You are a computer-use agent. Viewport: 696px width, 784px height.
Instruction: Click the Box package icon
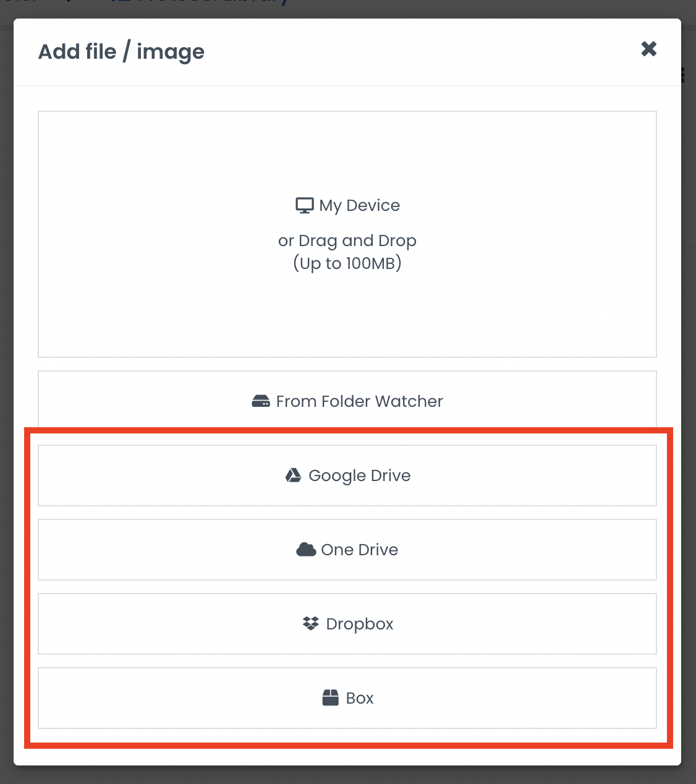click(331, 697)
